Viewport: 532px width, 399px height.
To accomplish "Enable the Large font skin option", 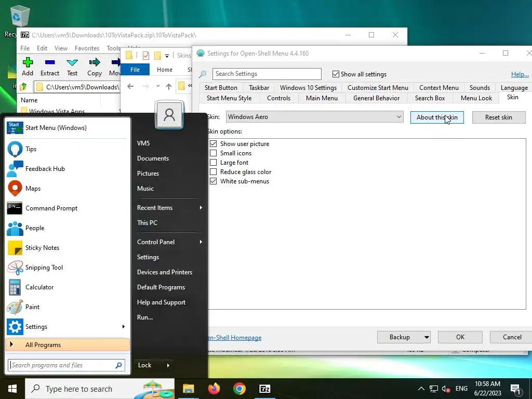I will [x=213, y=163].
